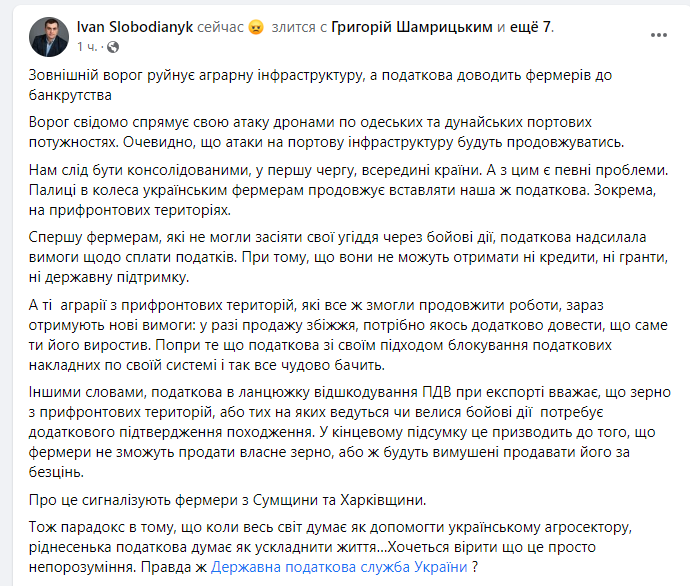
Task: Click the angry feeling emoji icon
Action: (256, 27)
